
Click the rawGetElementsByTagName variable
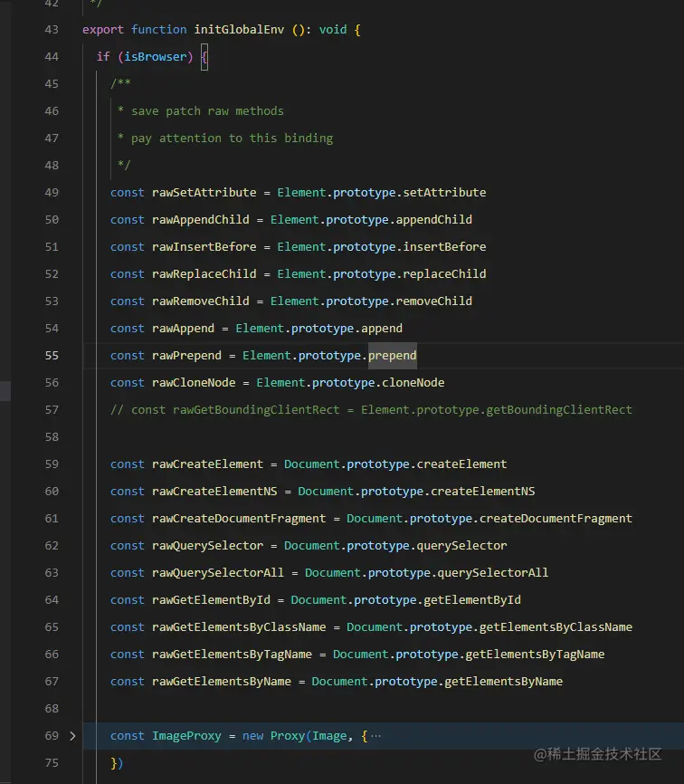click(x=232, y=655)
